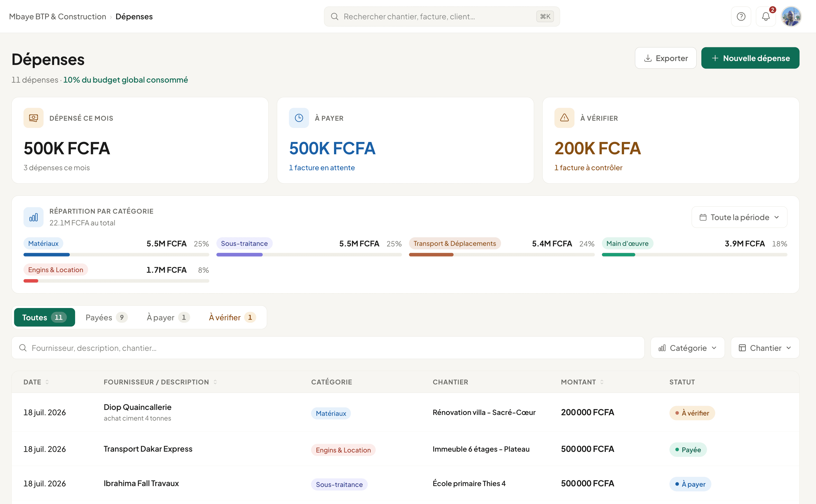
Task: Select the À payer tab
Action: [x=168, y=317]
